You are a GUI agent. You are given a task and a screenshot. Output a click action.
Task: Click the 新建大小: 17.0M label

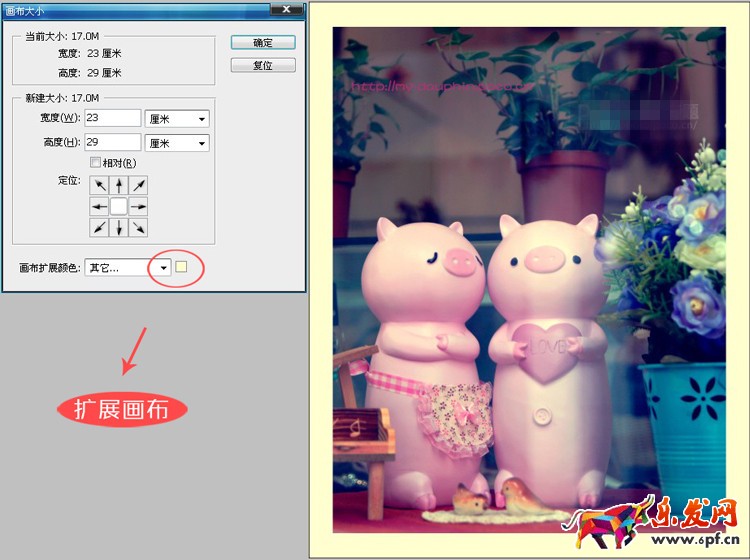62,98
